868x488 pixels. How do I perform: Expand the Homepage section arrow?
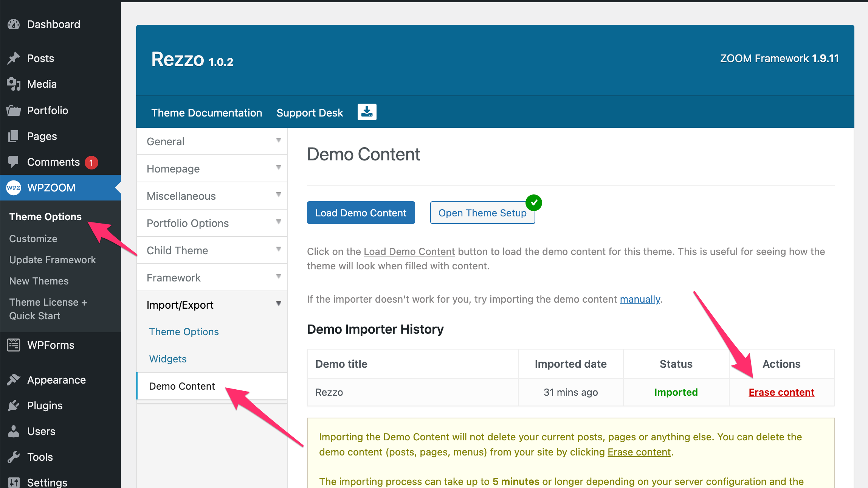coord(279,168)
